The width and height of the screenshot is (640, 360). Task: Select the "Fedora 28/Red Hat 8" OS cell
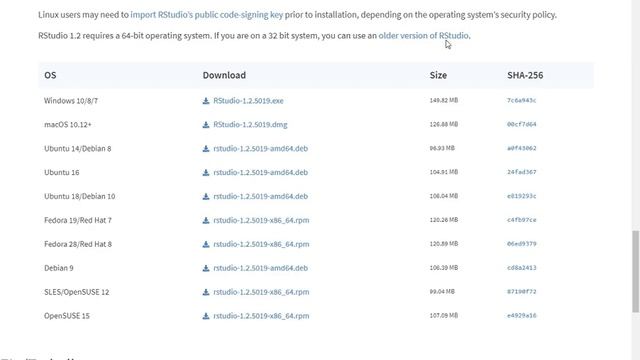[78, 244]
